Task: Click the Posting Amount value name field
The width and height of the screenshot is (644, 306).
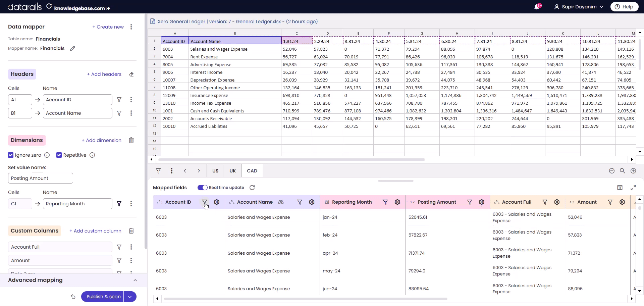Action: 41,178
